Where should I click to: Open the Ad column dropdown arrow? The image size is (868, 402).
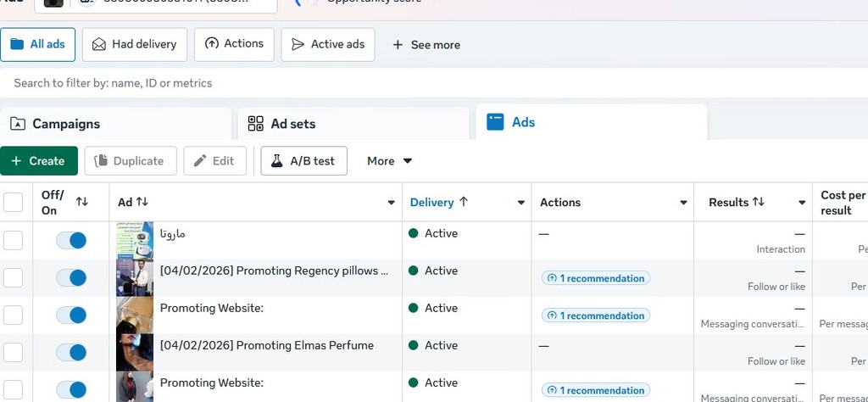coord(391,203)
